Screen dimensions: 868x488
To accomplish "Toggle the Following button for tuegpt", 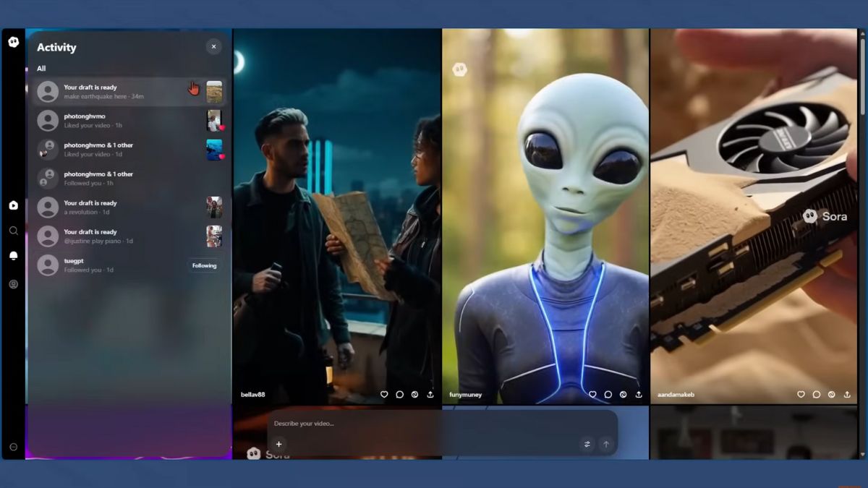I will click(x=204, y=265).
